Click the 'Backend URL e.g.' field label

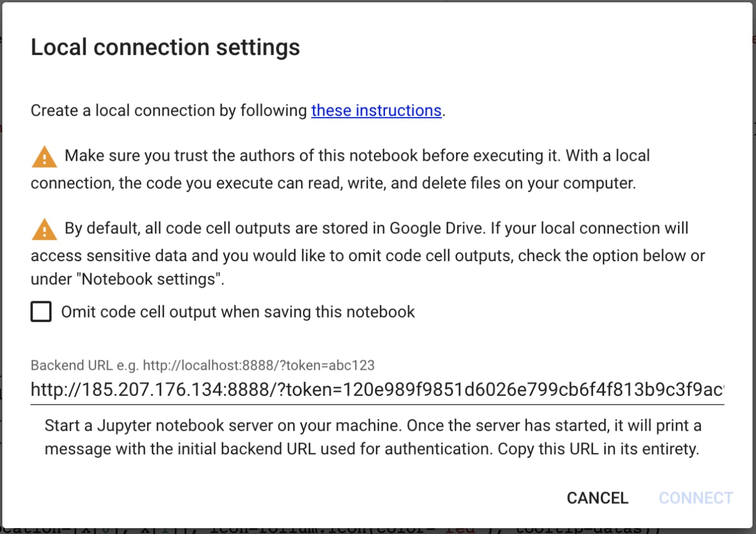(203, 365)
